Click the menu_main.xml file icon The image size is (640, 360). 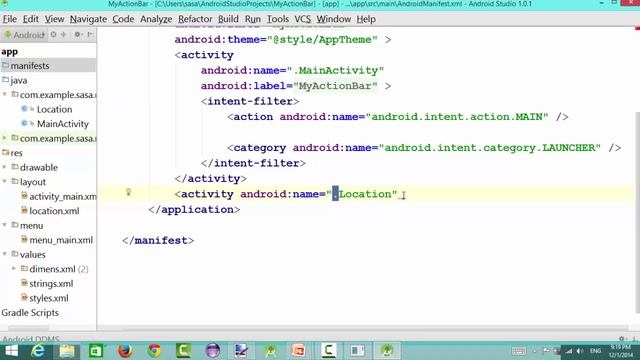click(x=24, y=240)
